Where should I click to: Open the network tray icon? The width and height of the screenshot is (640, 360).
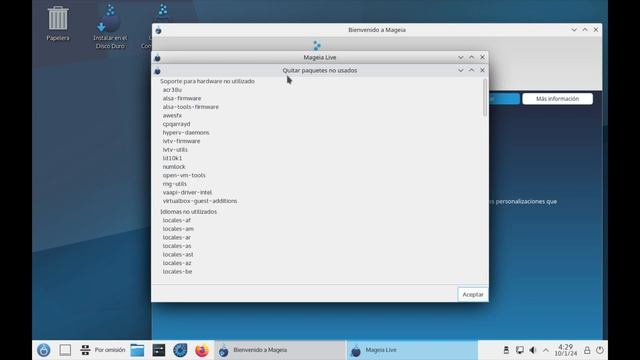(x=520, y=350)
